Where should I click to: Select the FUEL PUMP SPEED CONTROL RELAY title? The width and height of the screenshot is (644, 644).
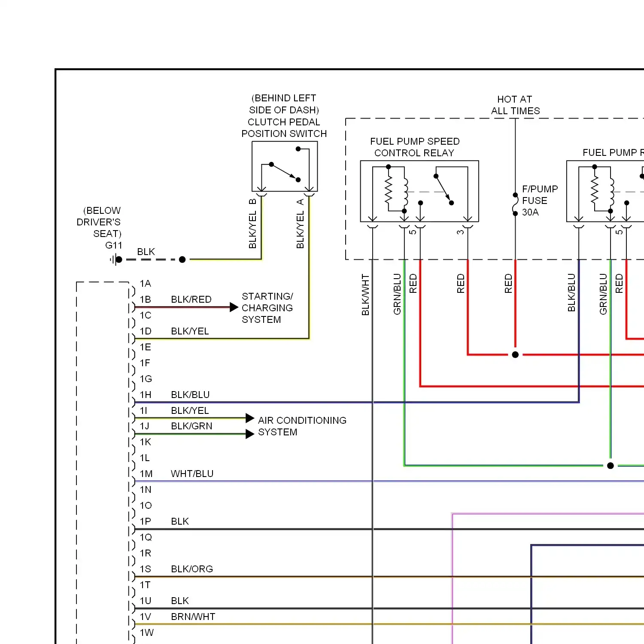(x=415, y=147)
